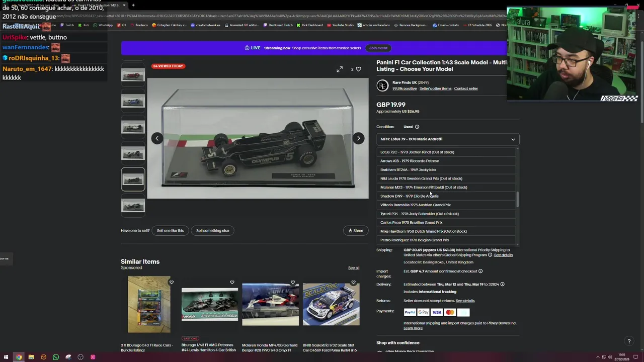Viewport: 644px width, 362px height.
Task: Select Mike Hawthorn 1958 Dutch Grand Prix option
Action: (x=447, y=231)
